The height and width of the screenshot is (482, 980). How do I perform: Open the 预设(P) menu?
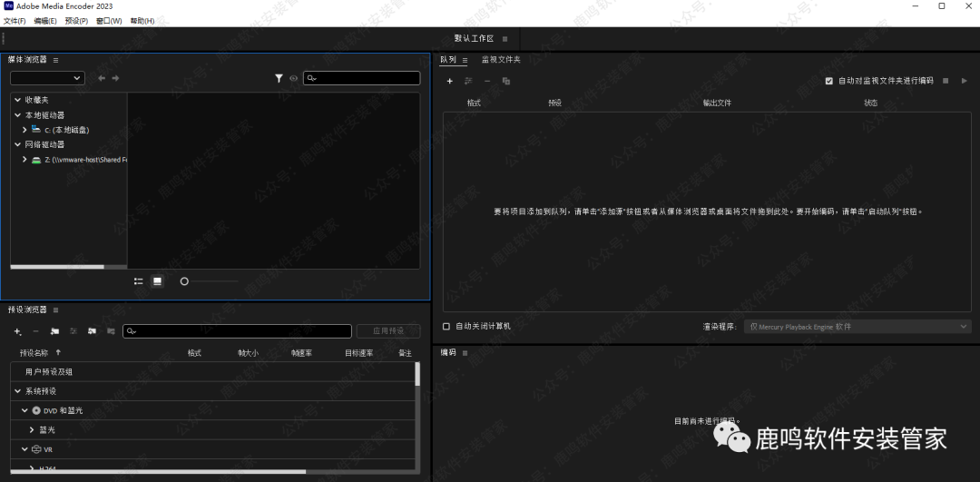tap(76, 21)
